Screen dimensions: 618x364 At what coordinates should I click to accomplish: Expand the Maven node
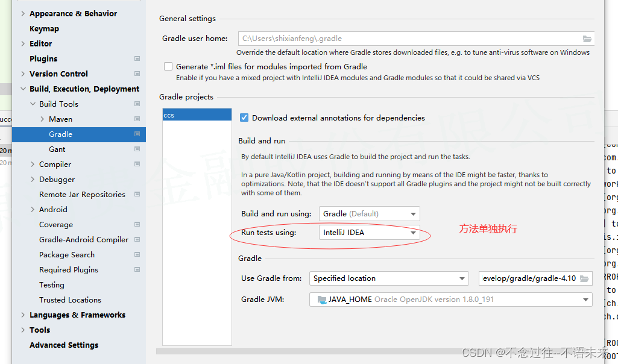click(x=42, y=119)
